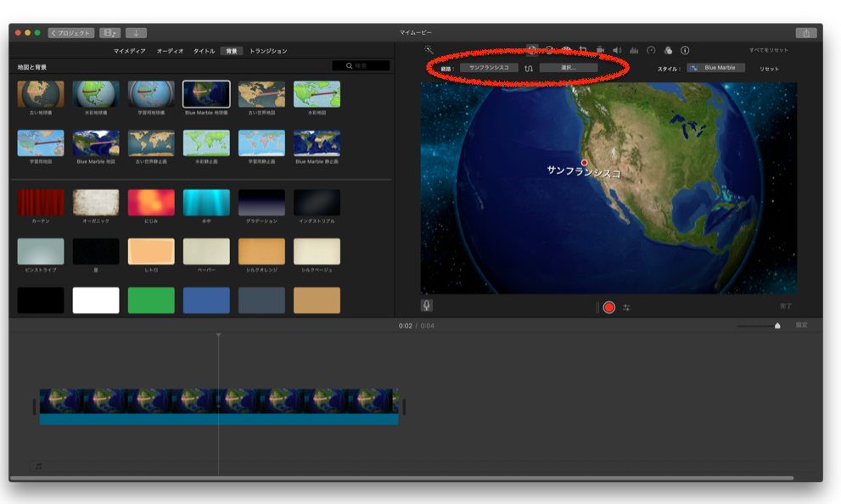Open clip filter and audio effects icon

pyautogui.click(x=668, y=50)
